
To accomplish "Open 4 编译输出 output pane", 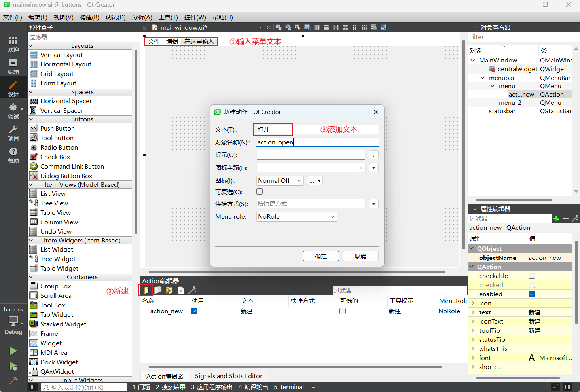I will click(253, 387).
